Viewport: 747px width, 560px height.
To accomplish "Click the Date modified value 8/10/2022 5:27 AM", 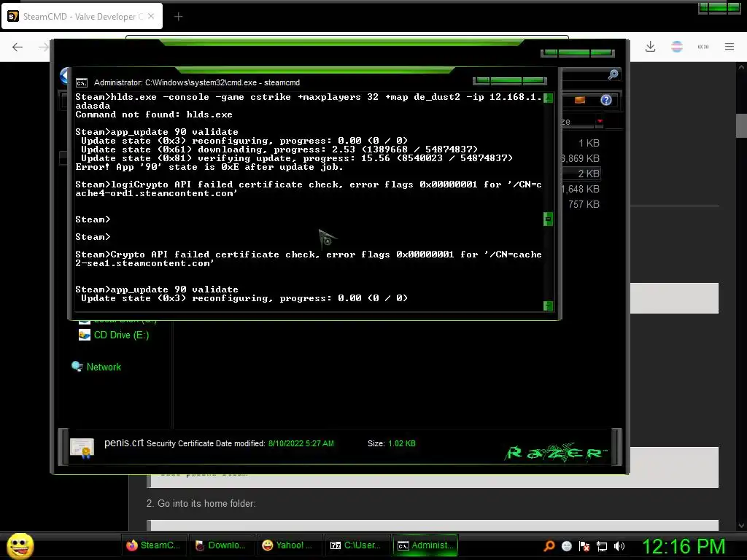I will (301, 443).
